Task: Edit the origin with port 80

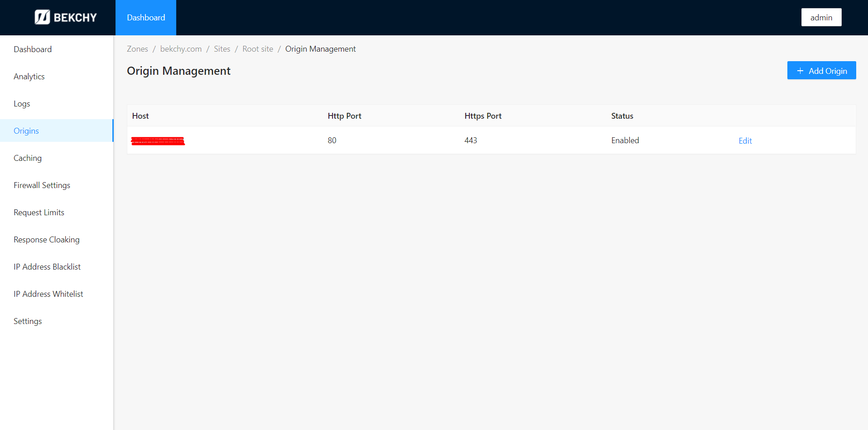Action: pos(745,141)
